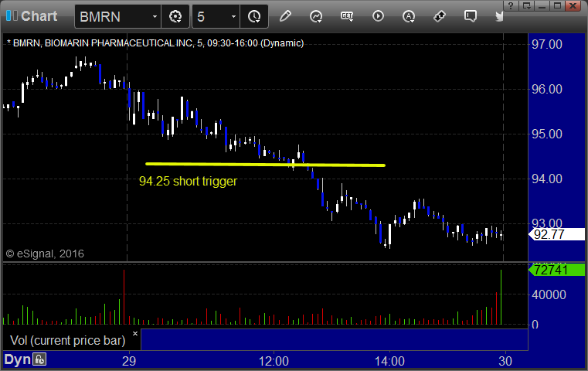Open the speech bubble comment icon
588x371 pixels.
click(x=471, y=16)
